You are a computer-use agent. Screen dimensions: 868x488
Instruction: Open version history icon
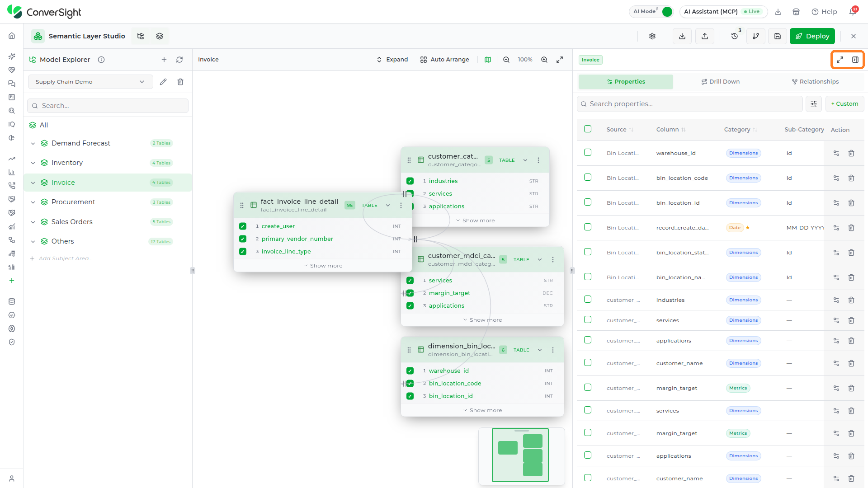click(x=735, y=36)
